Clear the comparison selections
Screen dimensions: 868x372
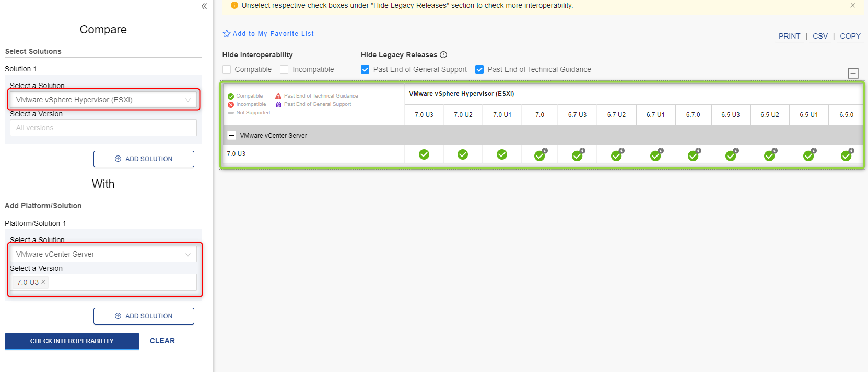coord(162,341)
